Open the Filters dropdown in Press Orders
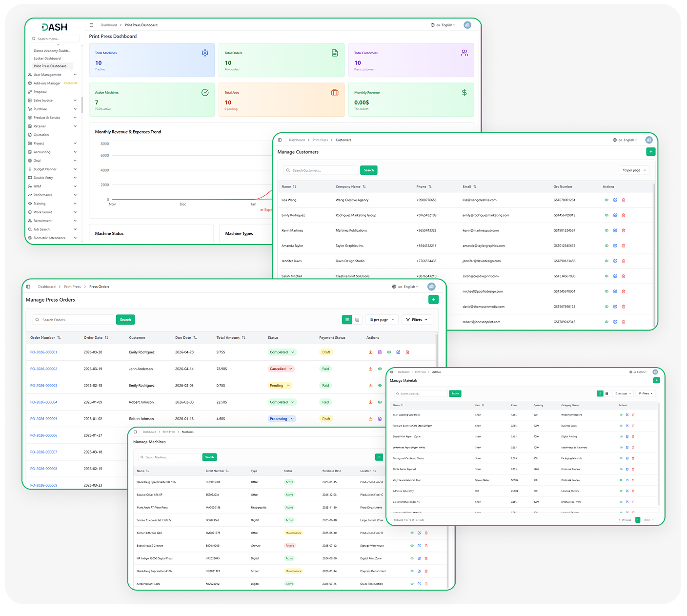Image resolution: width=687 pixels, height=616 pixels. [x=417, y=320]
